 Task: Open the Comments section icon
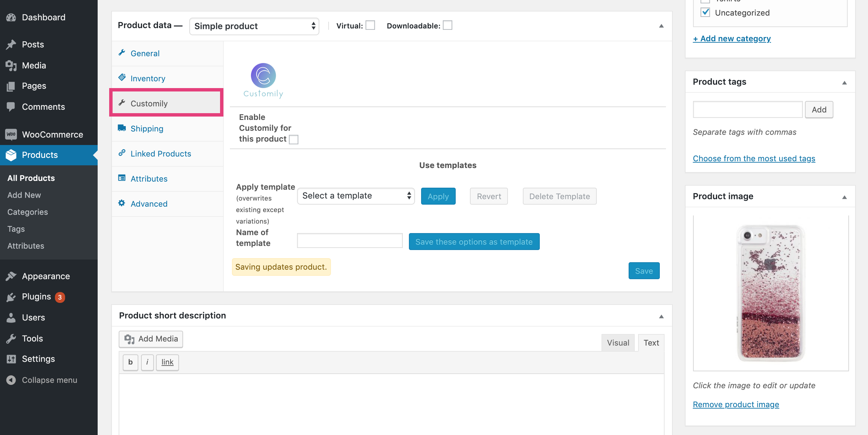point(11,107)
